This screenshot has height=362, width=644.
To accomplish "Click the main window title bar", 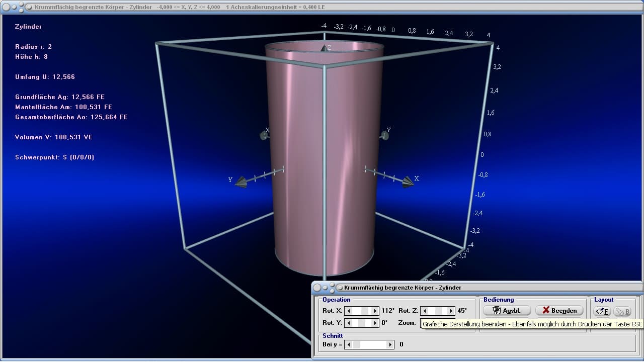I will 322,7.
